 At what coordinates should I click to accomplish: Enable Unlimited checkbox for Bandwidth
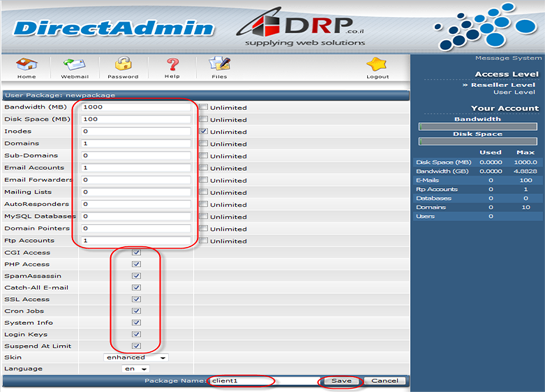click(204, 107)
